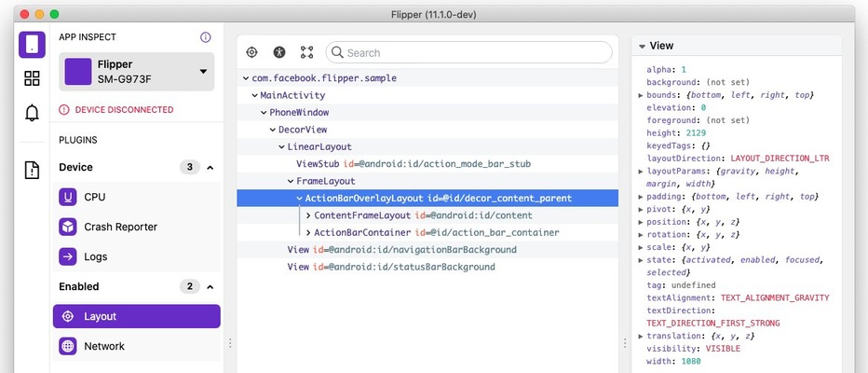Expand the pivot property

tap(641, 210)
